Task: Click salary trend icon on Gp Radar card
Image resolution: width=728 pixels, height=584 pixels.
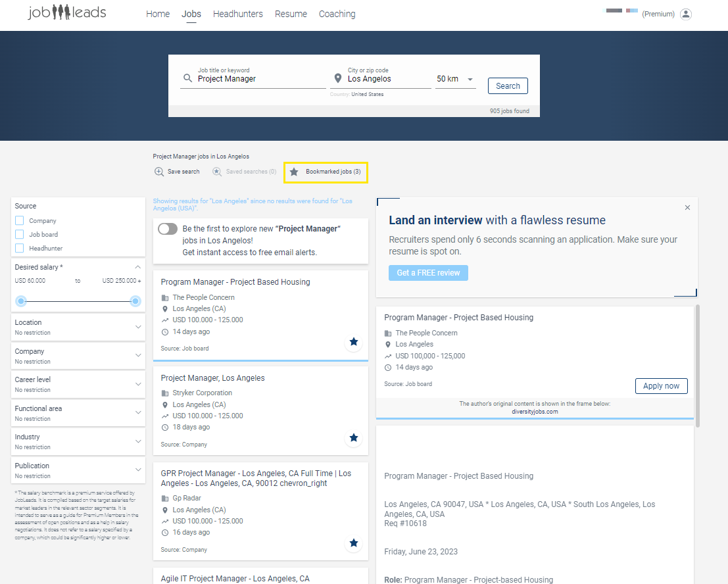Action: pos(165,522)
